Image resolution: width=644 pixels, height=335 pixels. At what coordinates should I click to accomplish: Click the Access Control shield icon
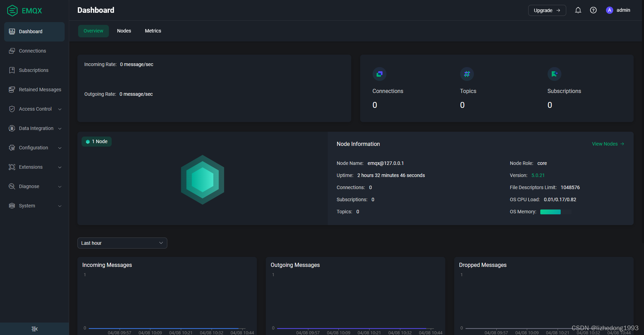coord(12,109)
